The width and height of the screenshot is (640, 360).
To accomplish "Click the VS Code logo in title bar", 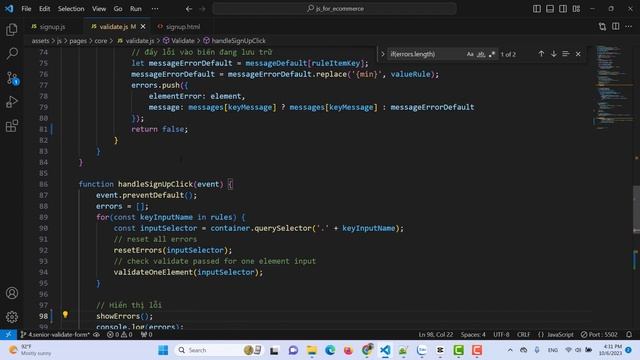I will pos(9,9).
